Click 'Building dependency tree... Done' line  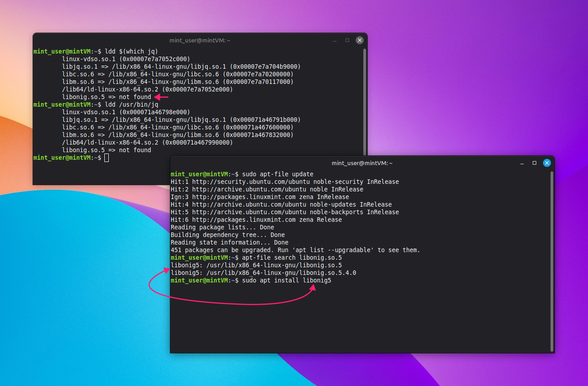click(x=228, y=235)
